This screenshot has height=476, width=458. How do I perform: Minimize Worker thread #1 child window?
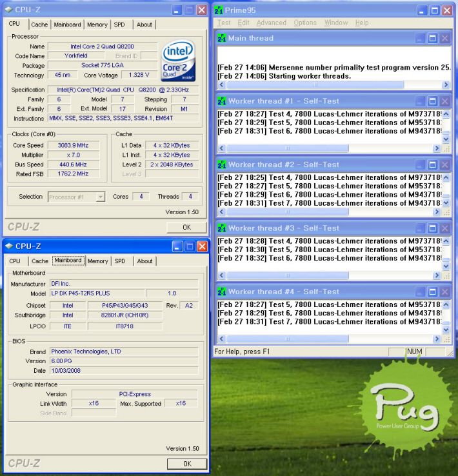(x=420, y=101)
